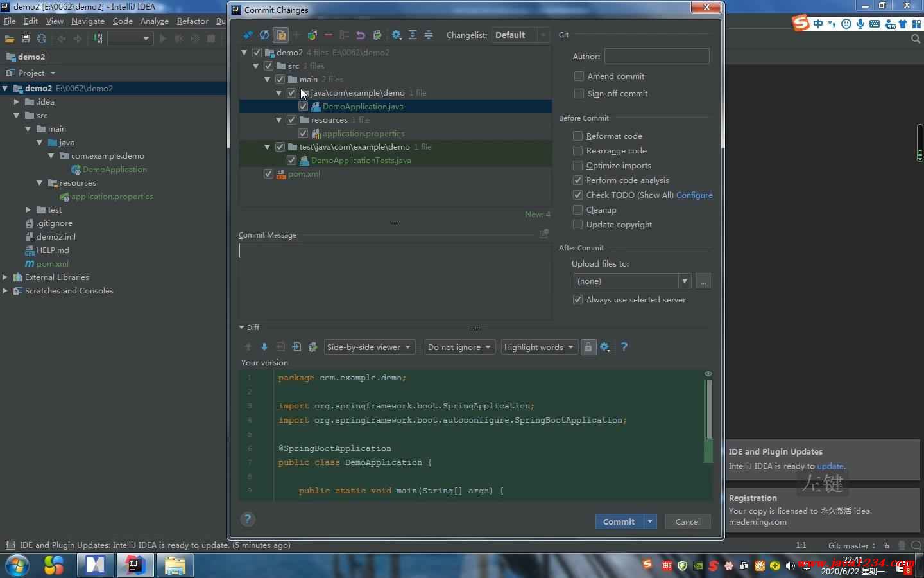
Task: Expand External Libraries in Project tree
Action: [x=5, y=277]
